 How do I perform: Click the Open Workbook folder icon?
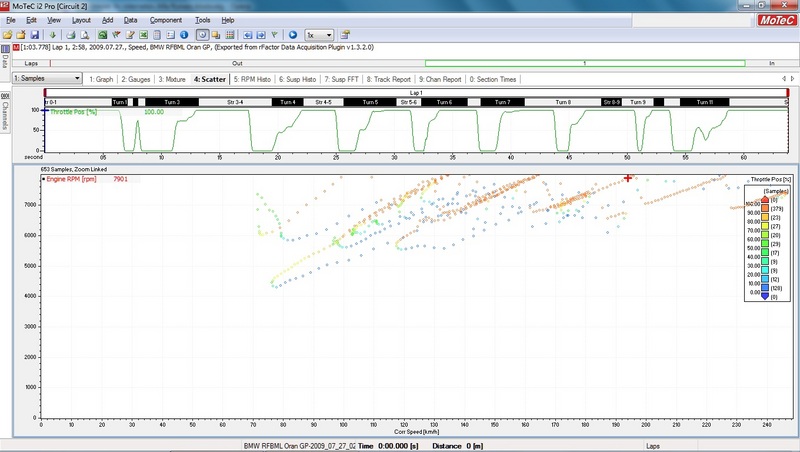7,35
